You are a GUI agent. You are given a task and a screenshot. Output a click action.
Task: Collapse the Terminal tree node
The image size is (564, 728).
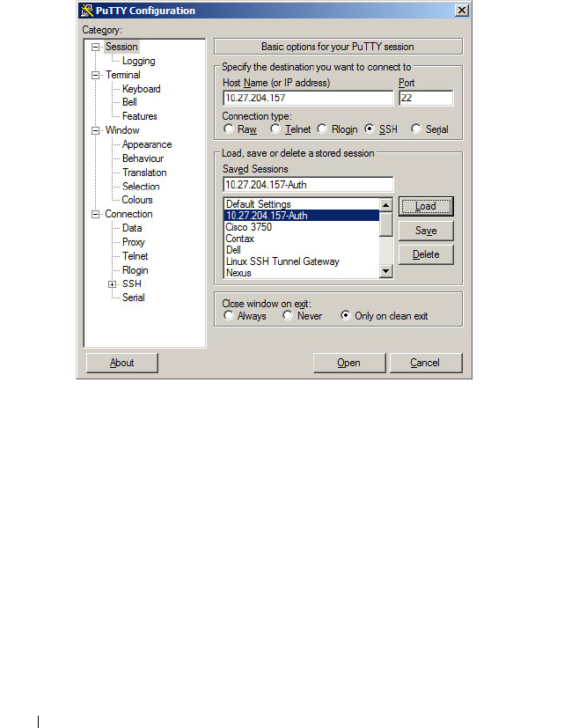(96, 75)
